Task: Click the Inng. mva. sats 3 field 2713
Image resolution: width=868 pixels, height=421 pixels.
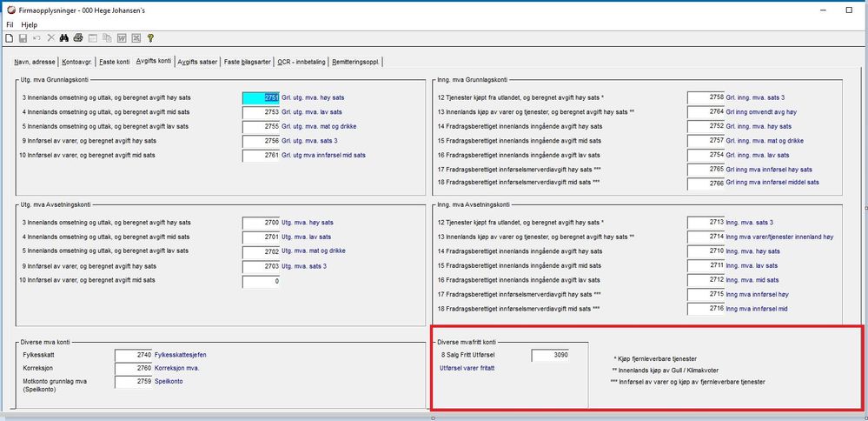Action: tap(706, 223)
